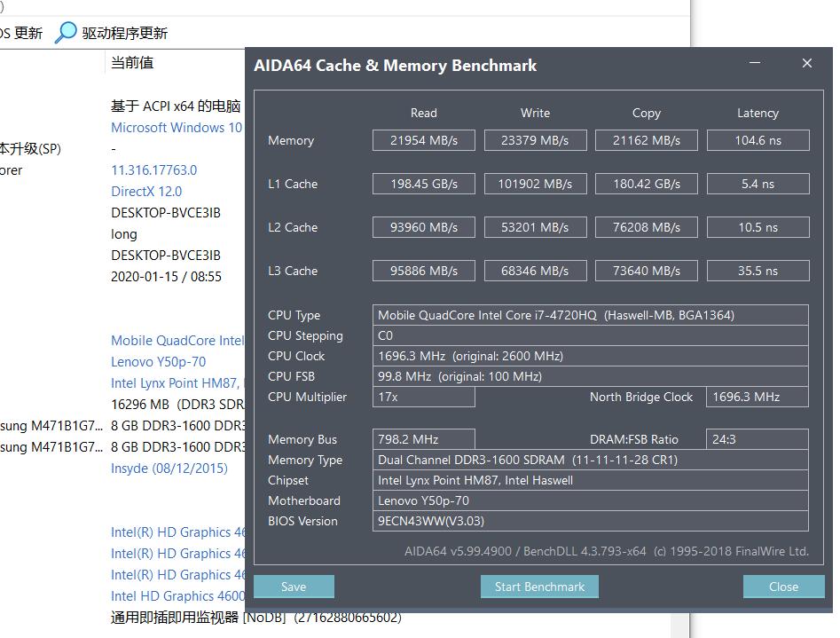Select the 基于 ACPI x64 的电脑 row
840x638 pixels.
(176, 106)
